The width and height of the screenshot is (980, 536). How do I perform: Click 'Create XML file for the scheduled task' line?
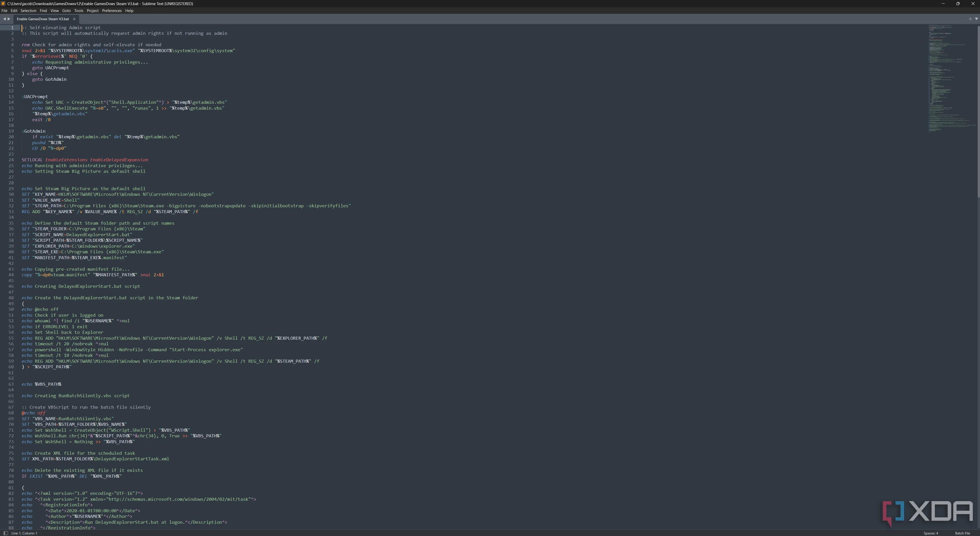[85, 453]
